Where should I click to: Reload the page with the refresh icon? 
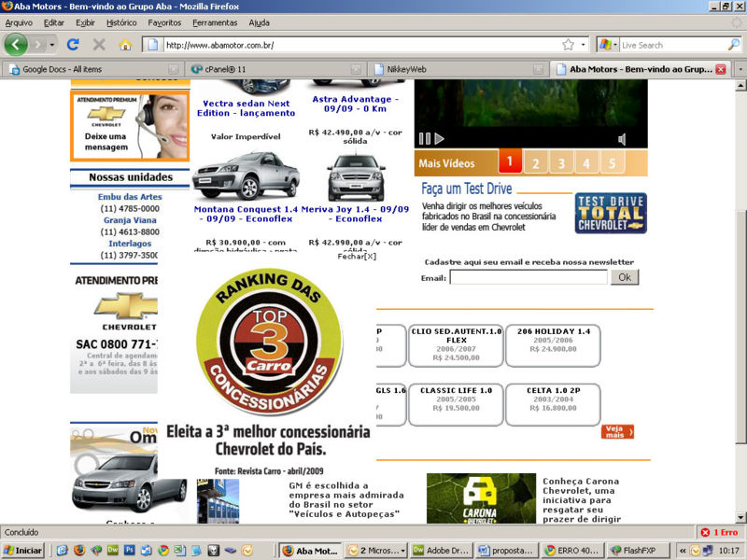click(73, 44)
